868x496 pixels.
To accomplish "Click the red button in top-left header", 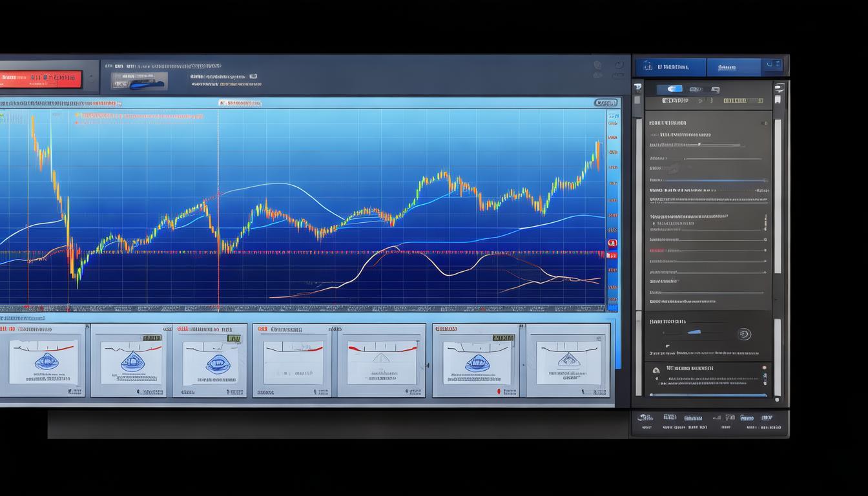I will tap(41, 79).
